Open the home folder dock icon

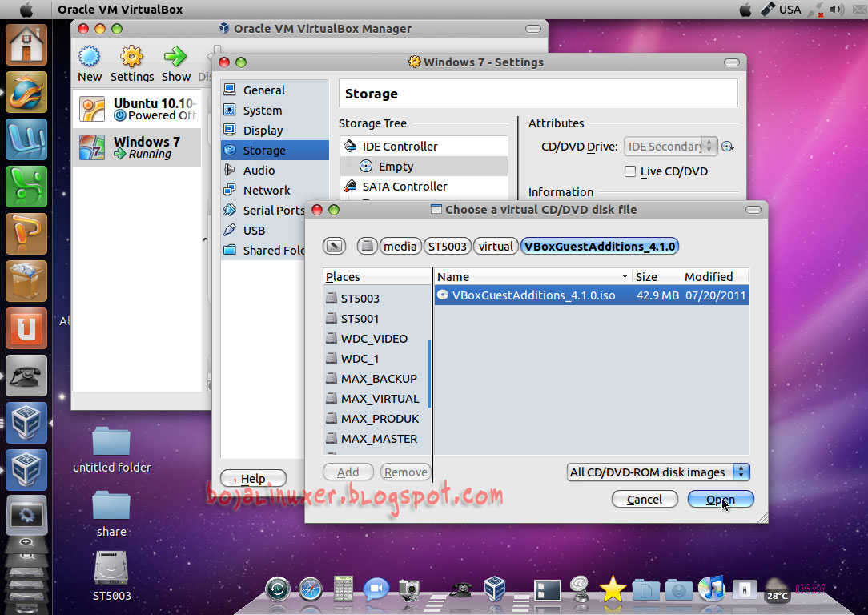click(x=26, y=46)
